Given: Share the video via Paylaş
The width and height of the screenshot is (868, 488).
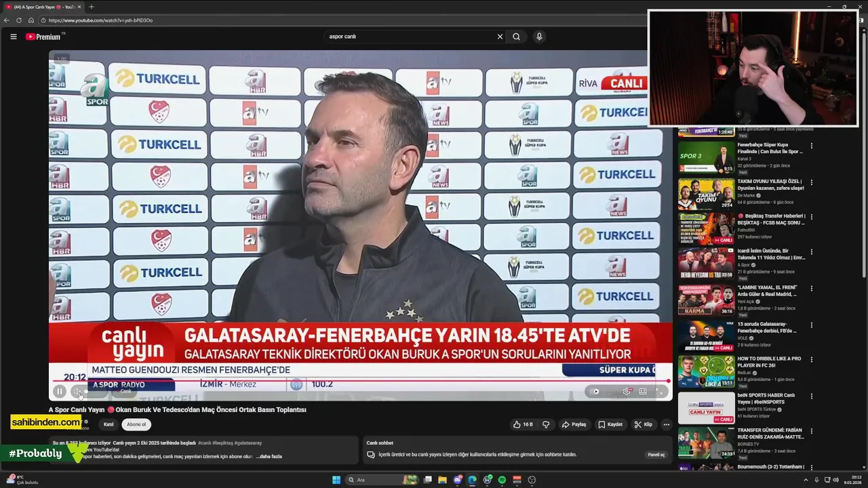Looking at the screenshot, I should click(574, 424).
